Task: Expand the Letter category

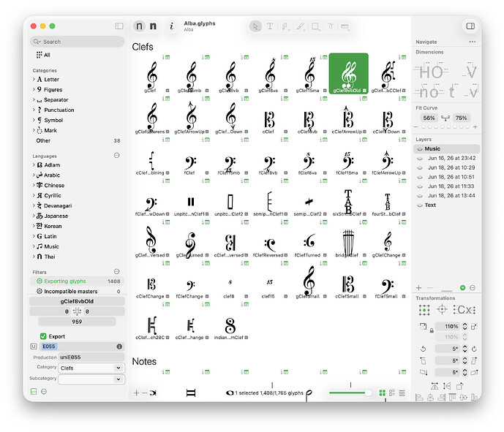Action: coord(34,79)
